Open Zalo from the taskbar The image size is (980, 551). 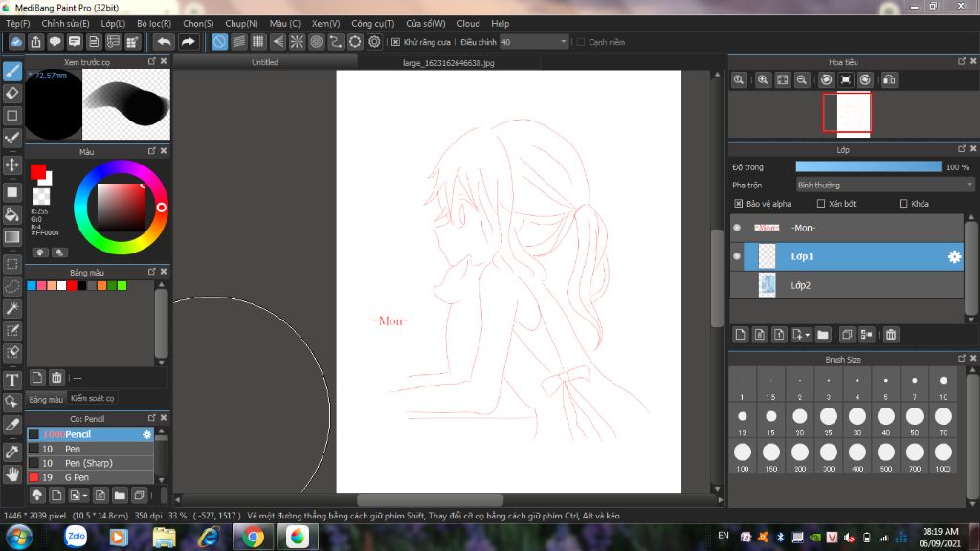[x=77, y=537]
